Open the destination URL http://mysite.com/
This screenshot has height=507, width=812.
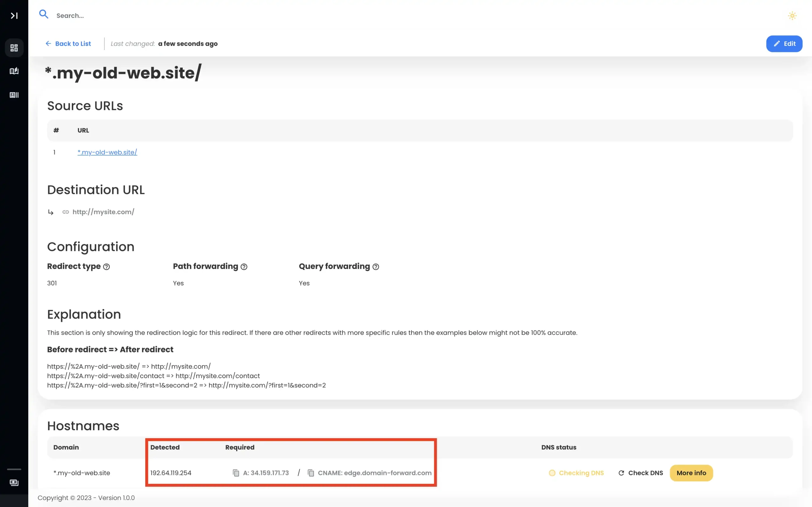coord(103,211)
